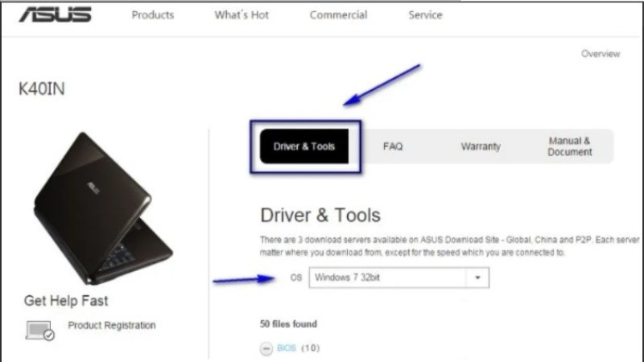Image resolution: width=644 pixels, height=362 pixels.
Task: Open the Products menu
Action: click(153, 15)
